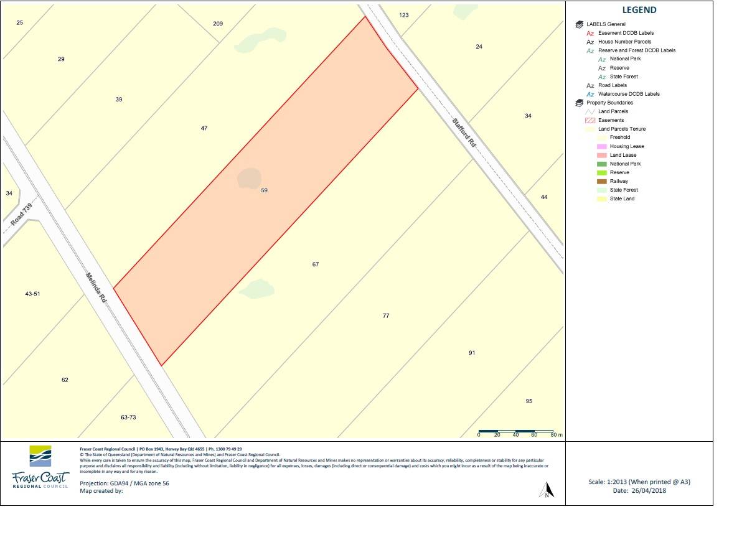Click the Land Parcels line symbol

point(590,111)
